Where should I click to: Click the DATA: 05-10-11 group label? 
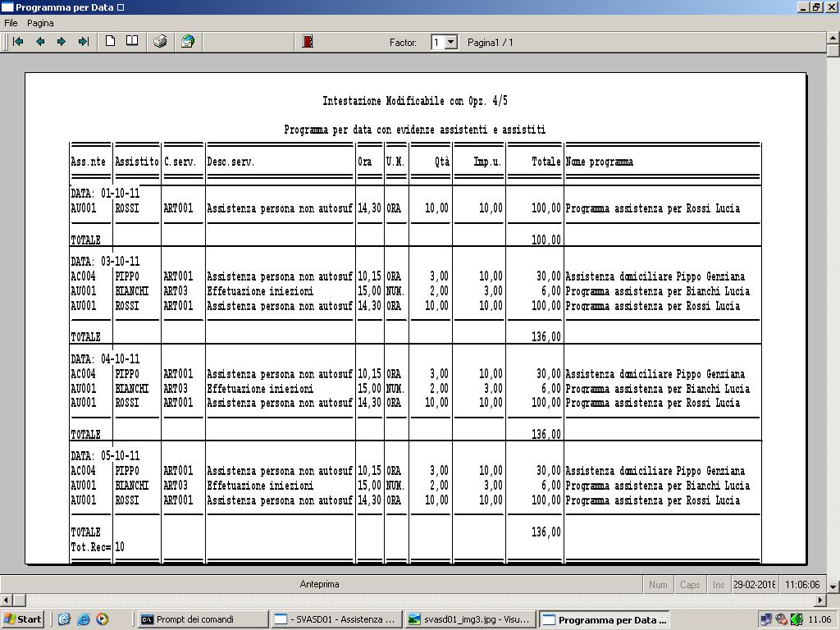[x=105, y=456]
